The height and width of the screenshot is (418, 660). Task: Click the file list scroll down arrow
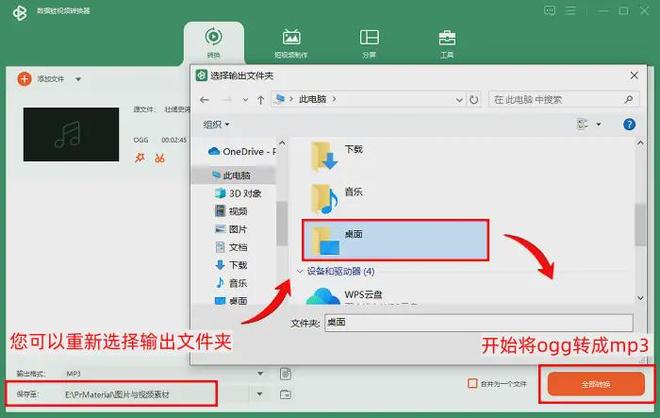640,298
